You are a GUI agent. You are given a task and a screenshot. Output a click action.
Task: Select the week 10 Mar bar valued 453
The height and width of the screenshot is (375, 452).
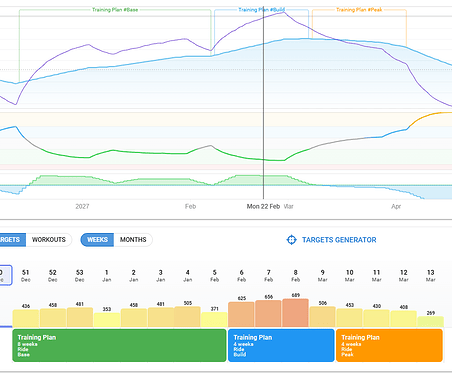point(350,318)
